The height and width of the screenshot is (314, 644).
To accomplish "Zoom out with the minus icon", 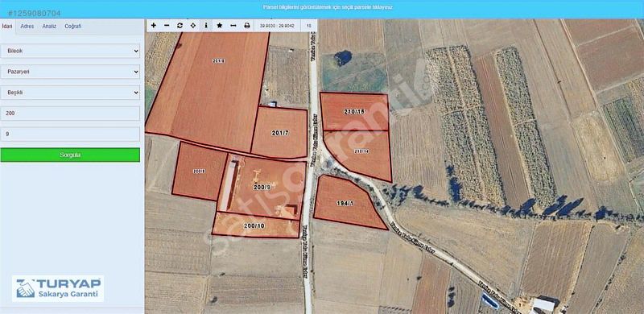I will coord(167,26).
